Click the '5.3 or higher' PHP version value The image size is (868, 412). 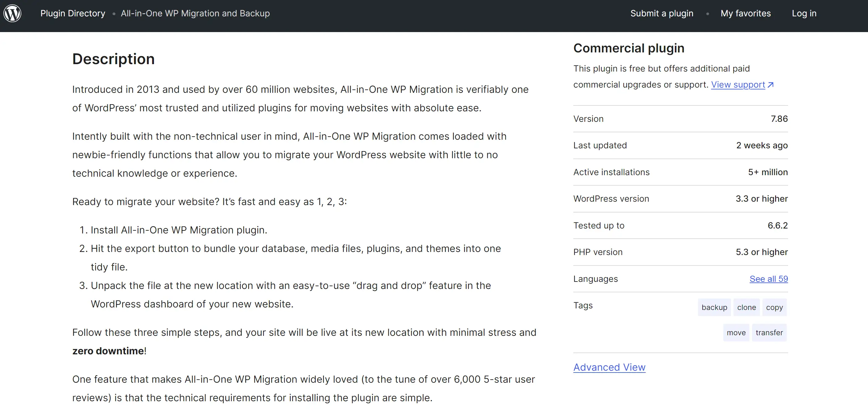(762, 252)
